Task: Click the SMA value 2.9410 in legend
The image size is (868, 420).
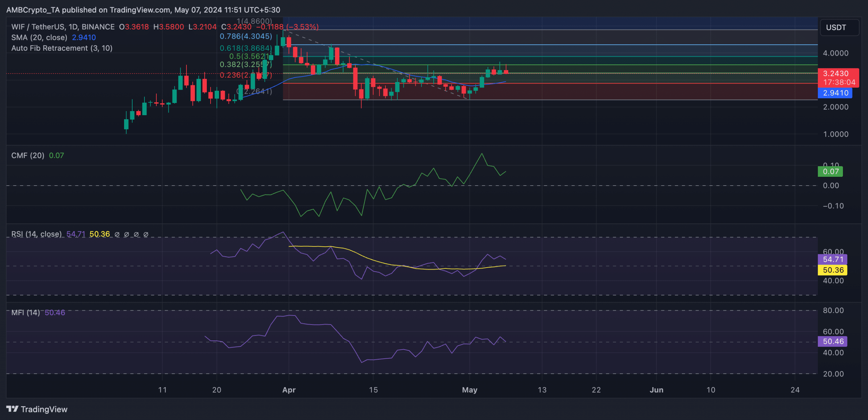Action: [x=84, y=38]
